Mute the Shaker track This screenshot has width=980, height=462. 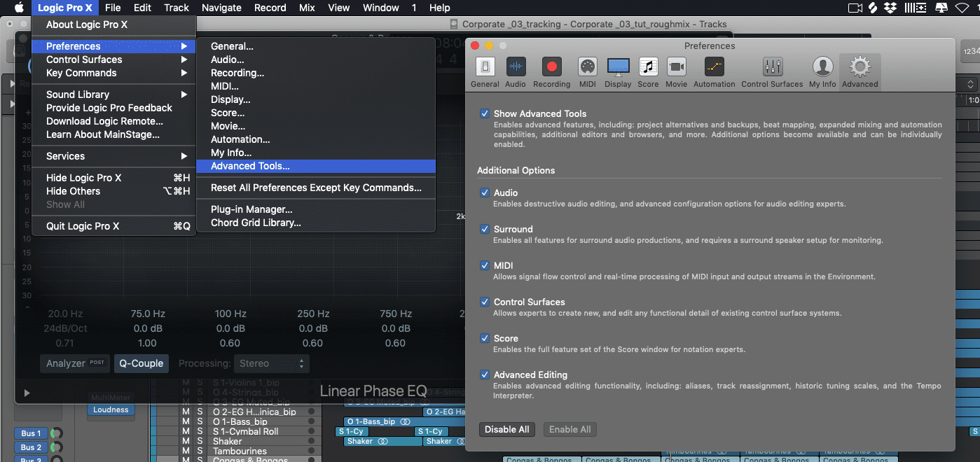click(x=186, y=442)
